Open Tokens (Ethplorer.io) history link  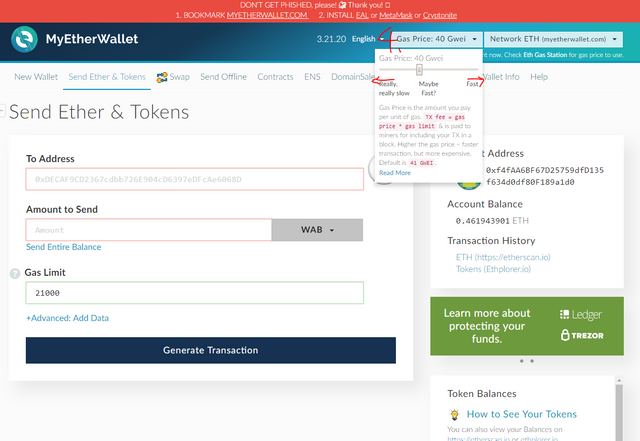pos(493,269)
